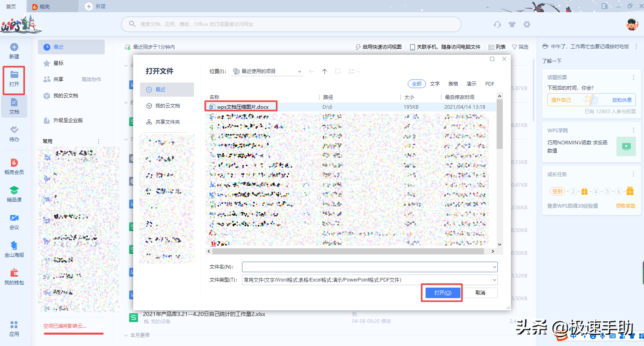
Task: Open the 文件名 dropdown arrow
Action: [494, 267]
